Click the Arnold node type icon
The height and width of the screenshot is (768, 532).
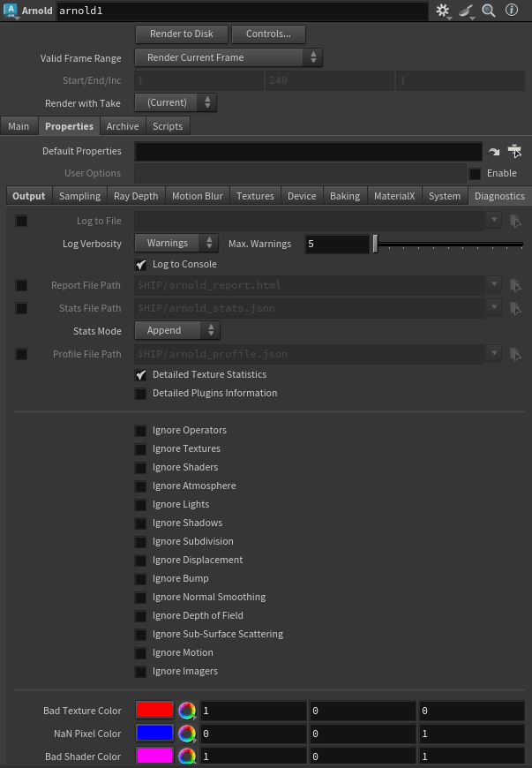point(11,11)
